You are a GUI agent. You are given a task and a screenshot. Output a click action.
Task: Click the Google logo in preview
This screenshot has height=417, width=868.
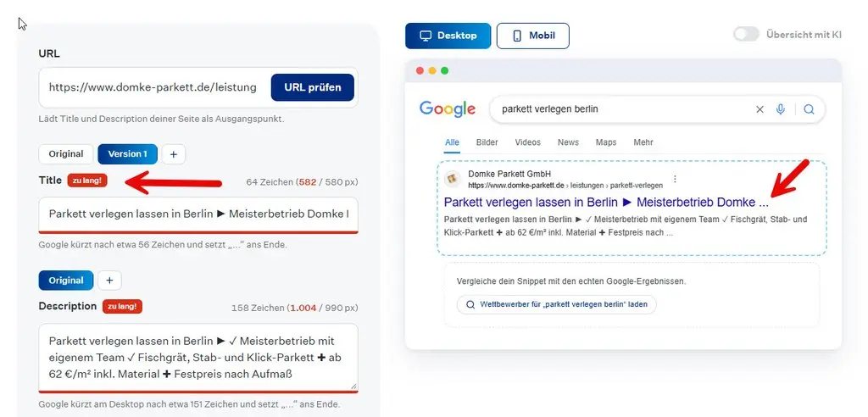(x=448, y=109)
